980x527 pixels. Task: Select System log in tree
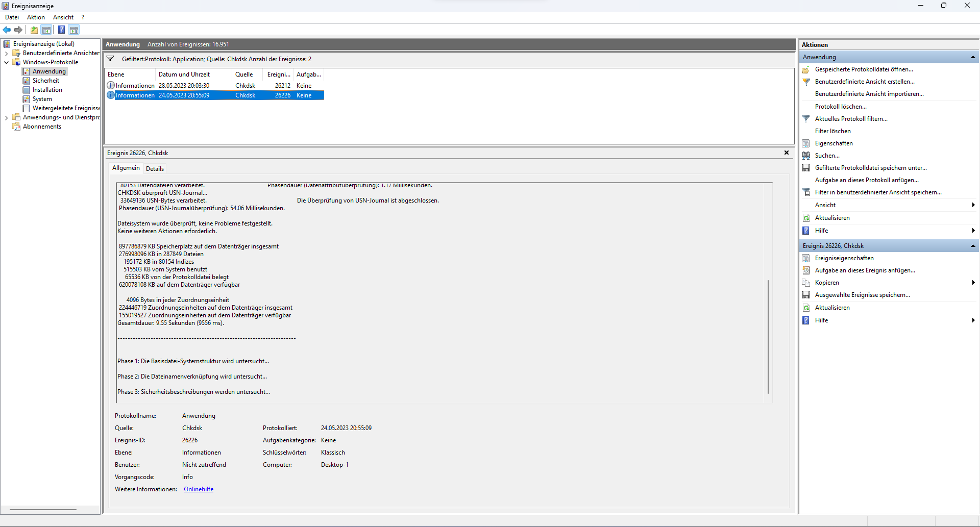[x=42, y=99]
